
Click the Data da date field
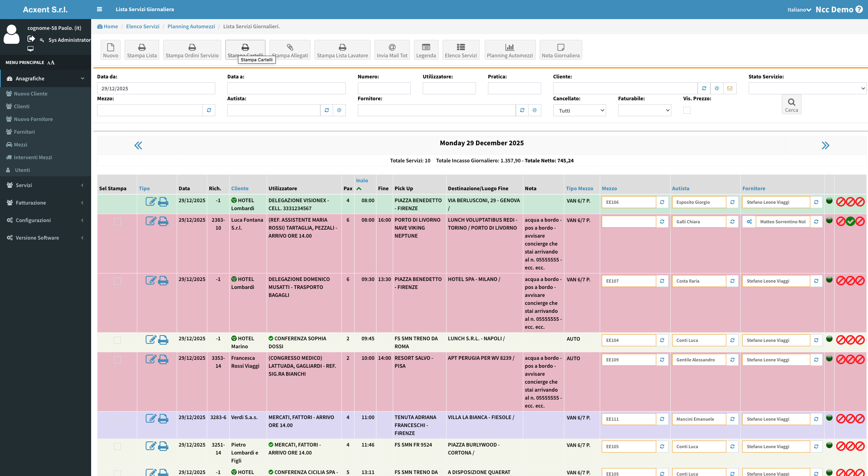pyautogui.click(x=156, y=88)
